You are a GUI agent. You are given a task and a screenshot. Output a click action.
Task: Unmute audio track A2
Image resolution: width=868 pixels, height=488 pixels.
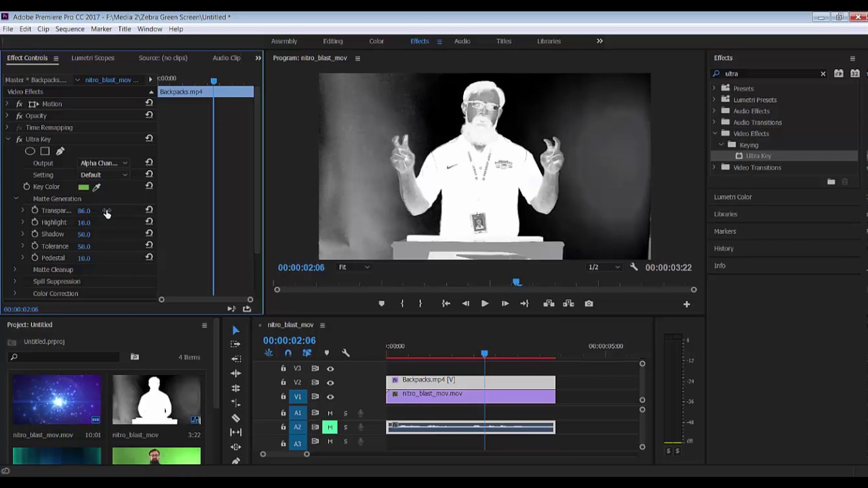point(330,427)
